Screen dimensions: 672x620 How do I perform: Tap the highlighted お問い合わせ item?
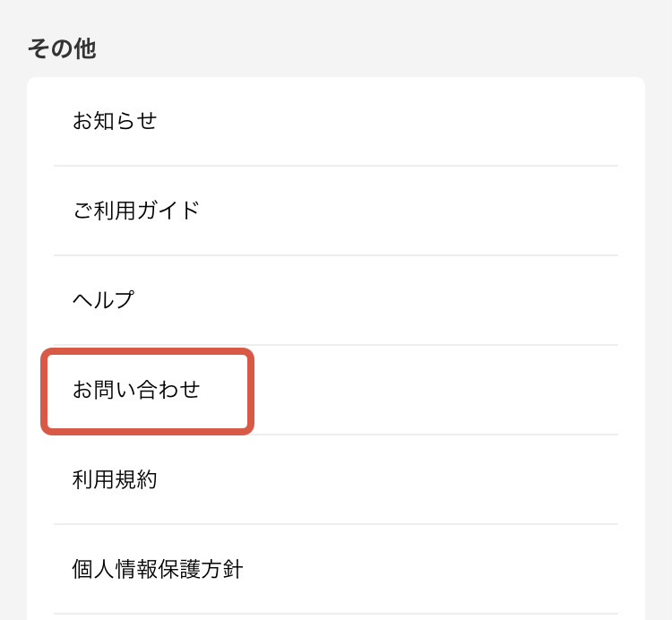pos(136,390)
